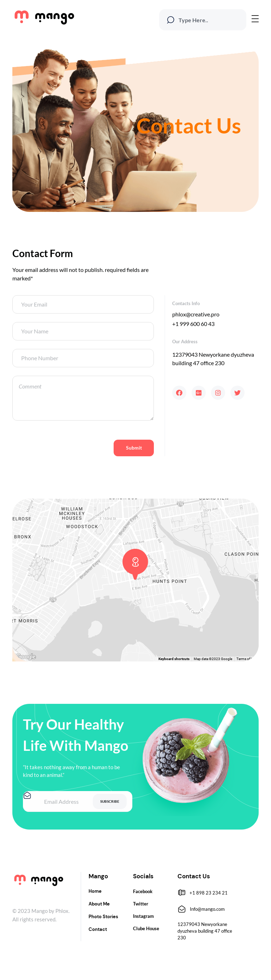271x980 pixels.
Task: Focus the Your Email field
Action: coord(83,304)
